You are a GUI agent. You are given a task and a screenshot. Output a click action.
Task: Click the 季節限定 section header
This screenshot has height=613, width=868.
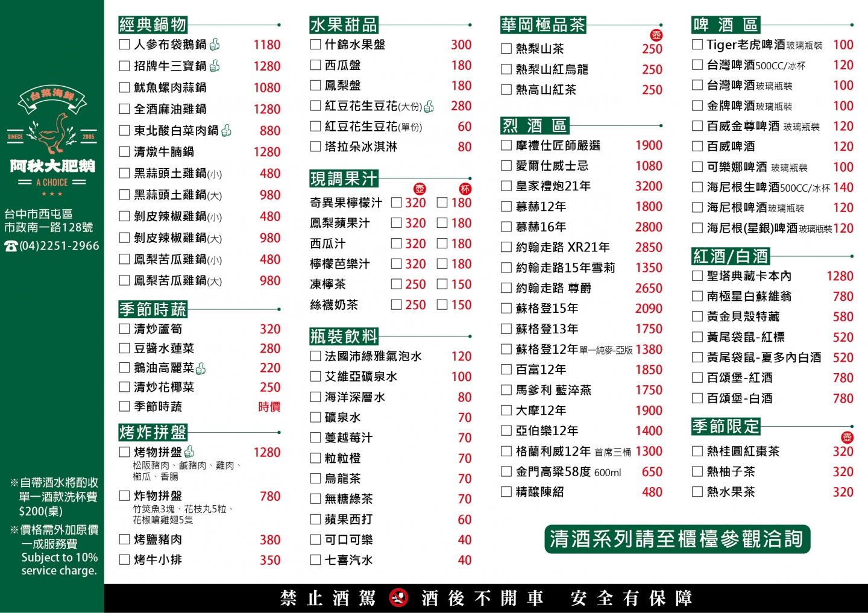pyautogui.click(x=726, y=426)
